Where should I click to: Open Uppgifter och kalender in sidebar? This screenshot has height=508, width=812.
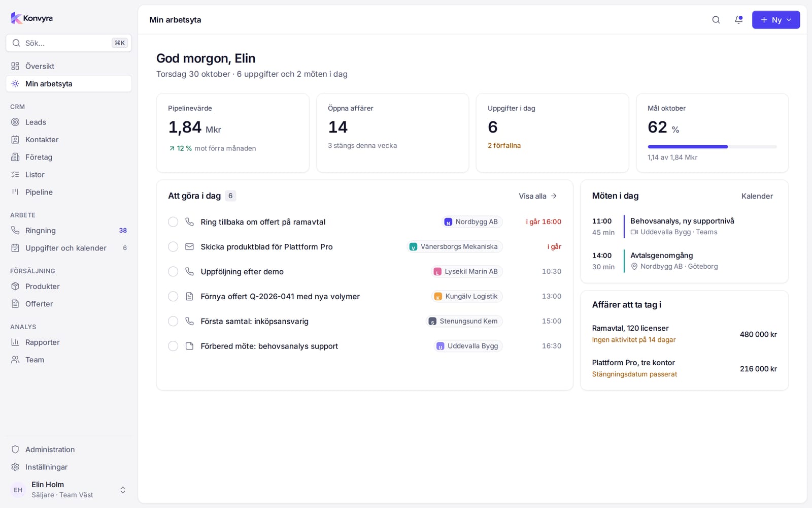(x=69, y=248)
